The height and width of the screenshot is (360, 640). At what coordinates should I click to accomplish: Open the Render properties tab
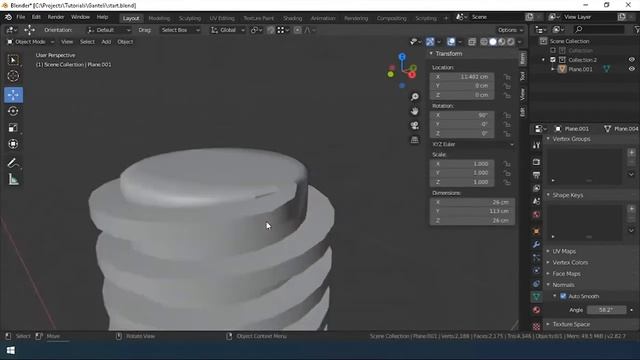click(536, 162)
